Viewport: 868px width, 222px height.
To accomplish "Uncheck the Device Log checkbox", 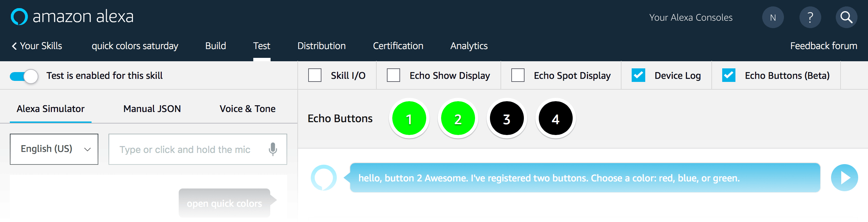I will click(638, 75).
